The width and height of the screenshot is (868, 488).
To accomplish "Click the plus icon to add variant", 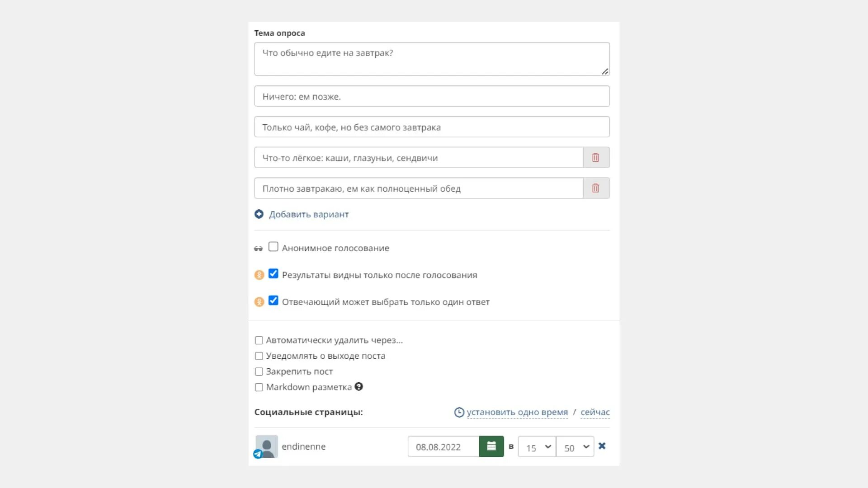I will (259, 214).
